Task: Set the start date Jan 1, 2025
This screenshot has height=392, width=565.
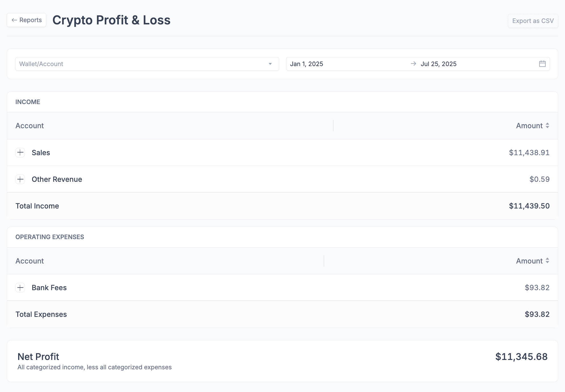Action: point(307,64)
